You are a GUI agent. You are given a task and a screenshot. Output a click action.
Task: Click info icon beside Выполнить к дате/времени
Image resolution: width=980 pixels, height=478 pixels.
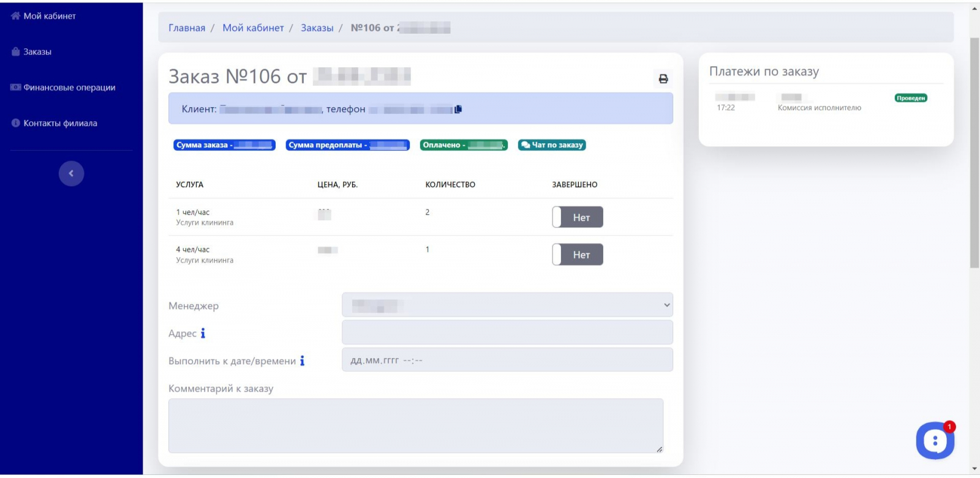(x=302, y=360)
